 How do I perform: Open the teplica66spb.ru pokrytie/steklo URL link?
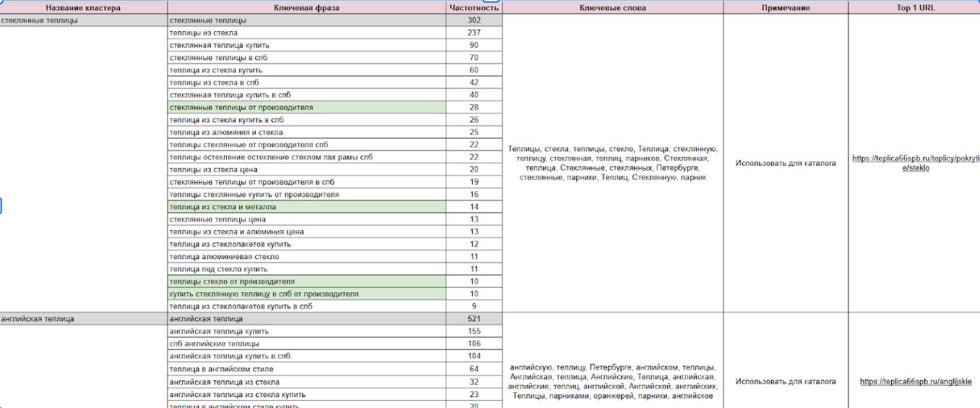click(x=916, y=163)
